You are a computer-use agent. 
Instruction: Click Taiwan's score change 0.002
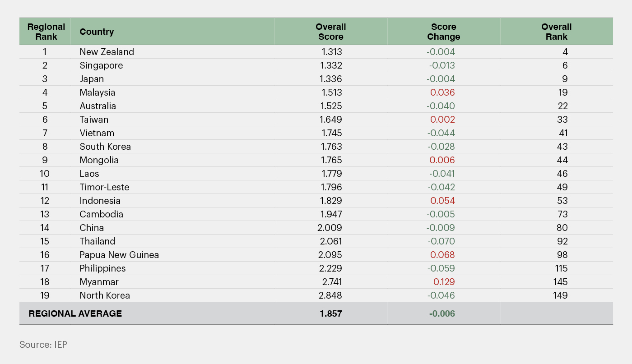click(442, 120)
